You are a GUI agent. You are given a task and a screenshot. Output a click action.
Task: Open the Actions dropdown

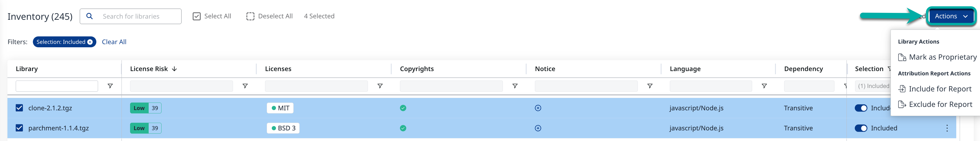coord(951,16)
